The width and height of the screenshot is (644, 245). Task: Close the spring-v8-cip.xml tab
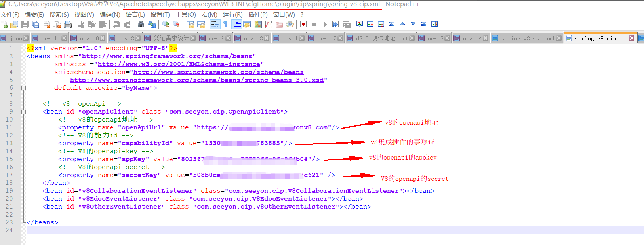click(x=631, y=38)
